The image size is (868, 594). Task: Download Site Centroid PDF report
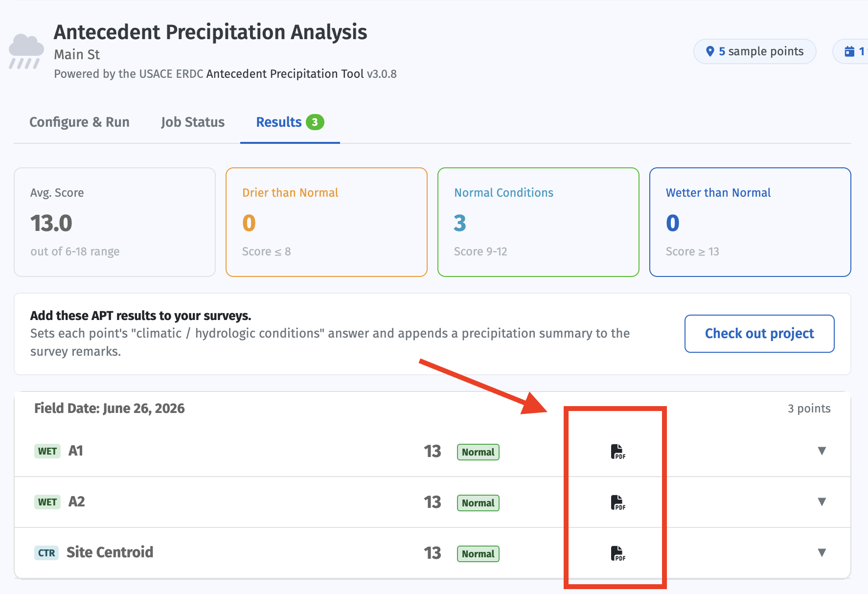pyautogui.click(x=618, y=553)
